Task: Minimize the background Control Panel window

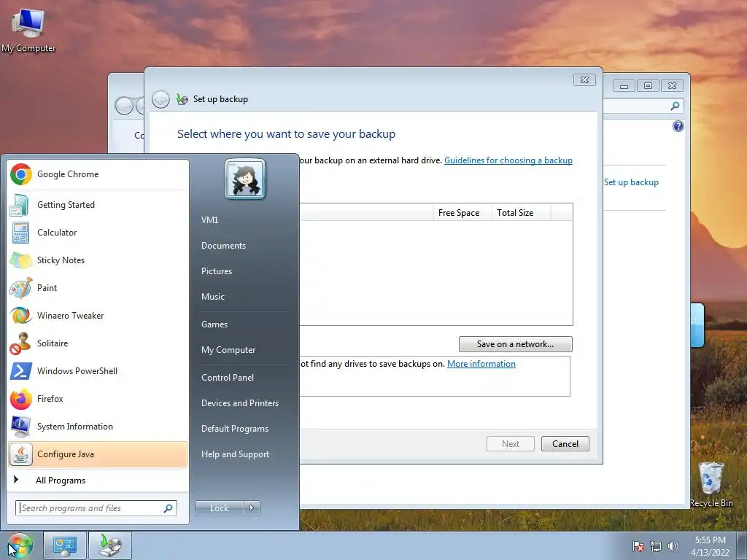Action: [624, 86]
